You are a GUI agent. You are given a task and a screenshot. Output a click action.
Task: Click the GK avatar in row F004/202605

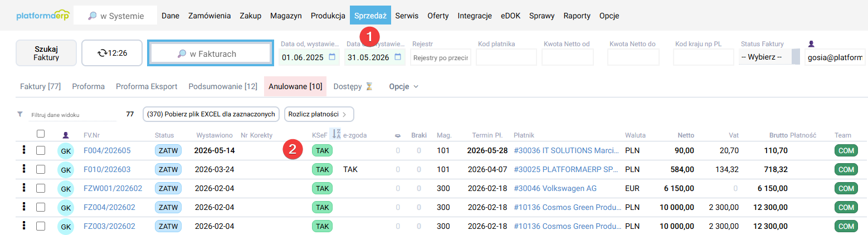point(66,151)
